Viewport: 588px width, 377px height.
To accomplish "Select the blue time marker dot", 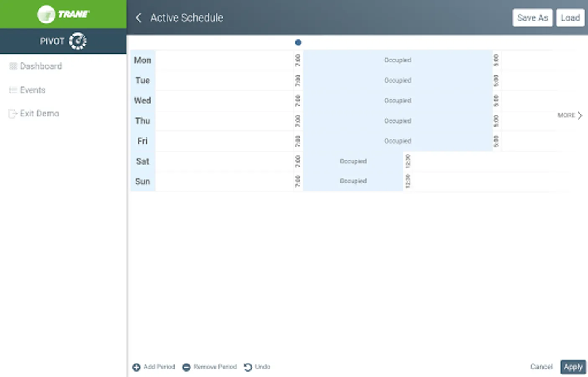I will click(x=298, y=42).
